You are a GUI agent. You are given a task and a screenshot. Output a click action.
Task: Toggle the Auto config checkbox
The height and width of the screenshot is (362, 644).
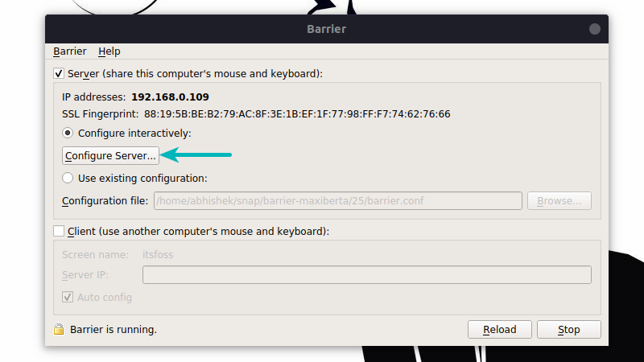coord(68,297)
